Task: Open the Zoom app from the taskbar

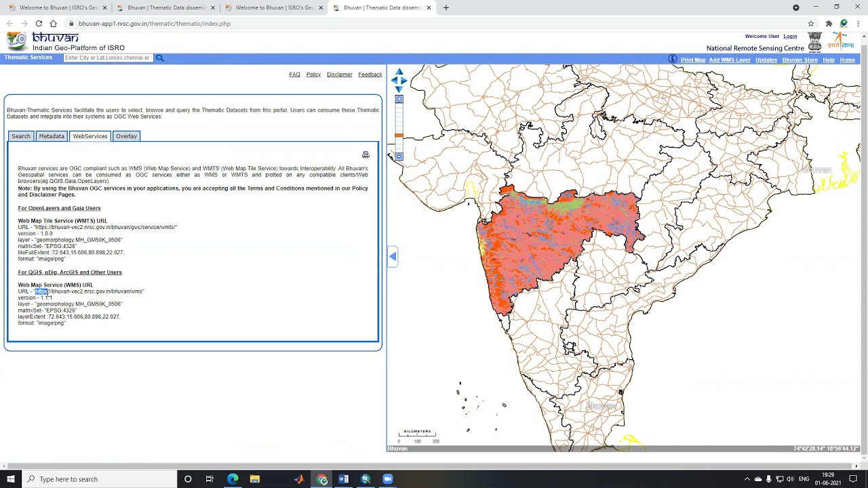Action: (388, 479)
